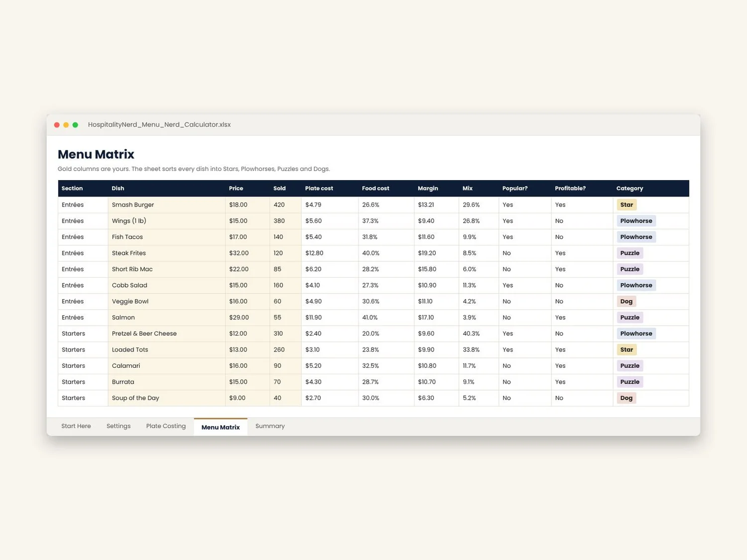The width and height of the screenshot is (747, 560).
Task: Click the Loaded Tots sold count 260
Action: [285, 350]
